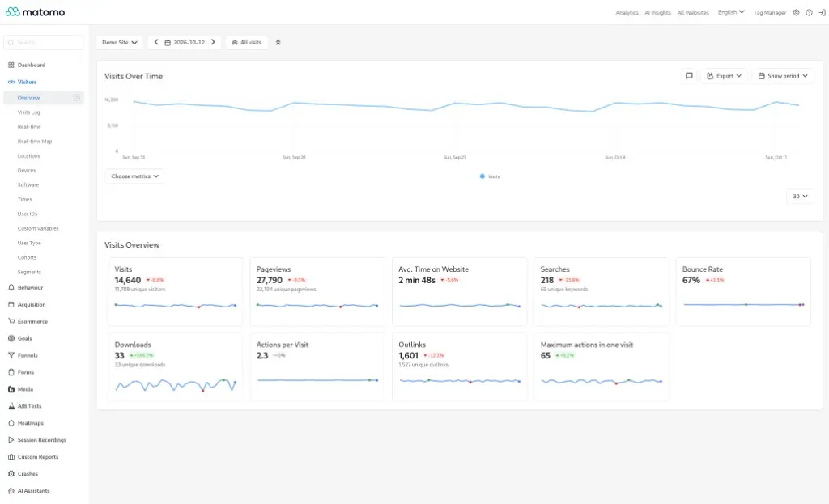The width and height of the screenshot is (829, 504).
Task: Click the Session Recordings play icon
Action: tap(11, 439)
